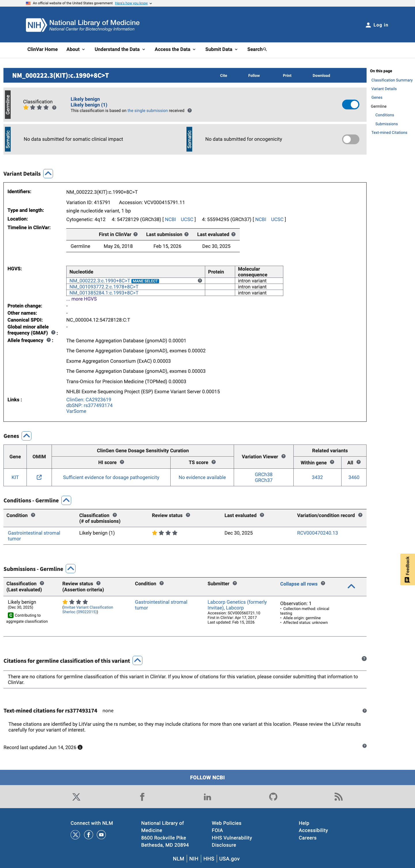This screenshot has width=415, height=868.
Task: Click Cite in the variant title bar
Action: point(224,76)
